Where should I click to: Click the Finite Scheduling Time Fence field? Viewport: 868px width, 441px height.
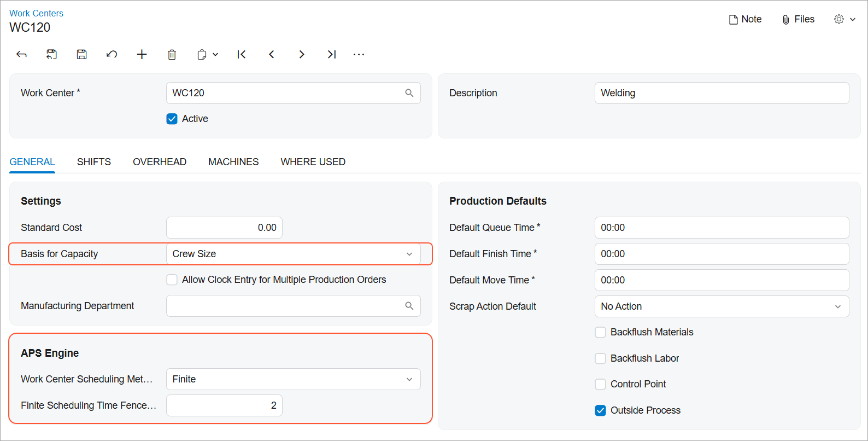pos(224,405)
